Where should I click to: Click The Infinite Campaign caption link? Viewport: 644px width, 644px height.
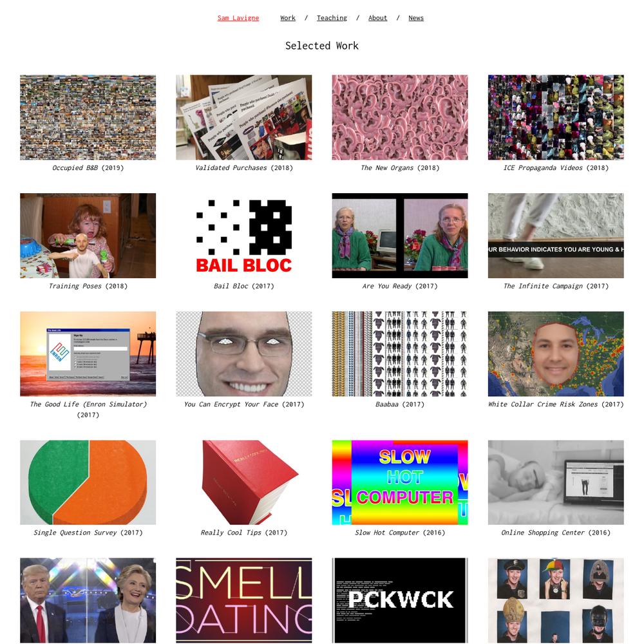(x=556, y=286)
